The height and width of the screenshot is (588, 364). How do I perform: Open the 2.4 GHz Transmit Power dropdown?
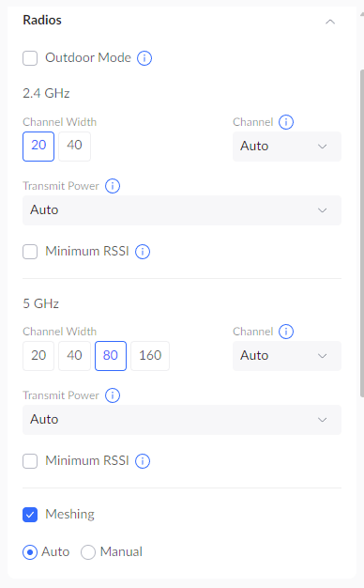click(182, 210)
